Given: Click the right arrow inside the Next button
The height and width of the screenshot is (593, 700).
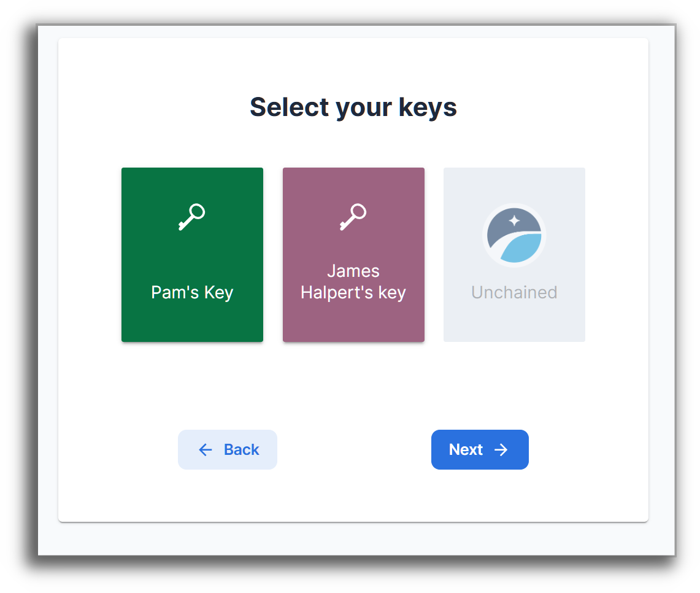Looking at the screenshot, I should [501, 449].
